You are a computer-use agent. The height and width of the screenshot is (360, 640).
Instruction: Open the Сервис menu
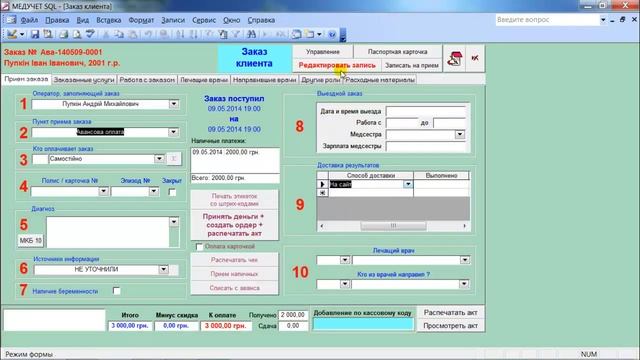pos(204,20)
